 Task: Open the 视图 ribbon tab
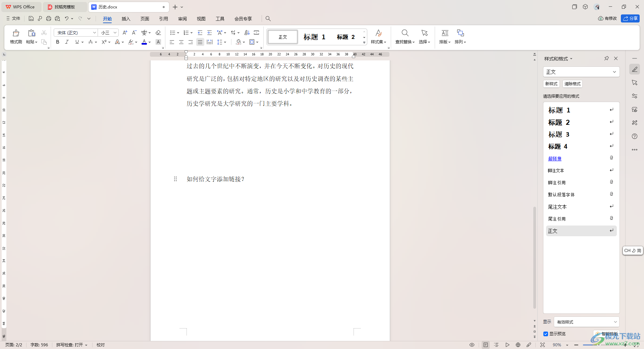201,19
